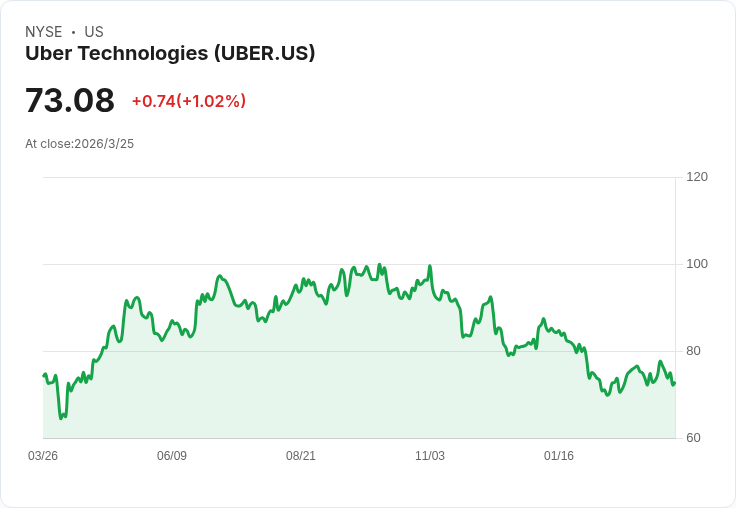This screenshot has height=508, width=736.
Task: Click the 80 y-axis label
Action: (693, 351)
